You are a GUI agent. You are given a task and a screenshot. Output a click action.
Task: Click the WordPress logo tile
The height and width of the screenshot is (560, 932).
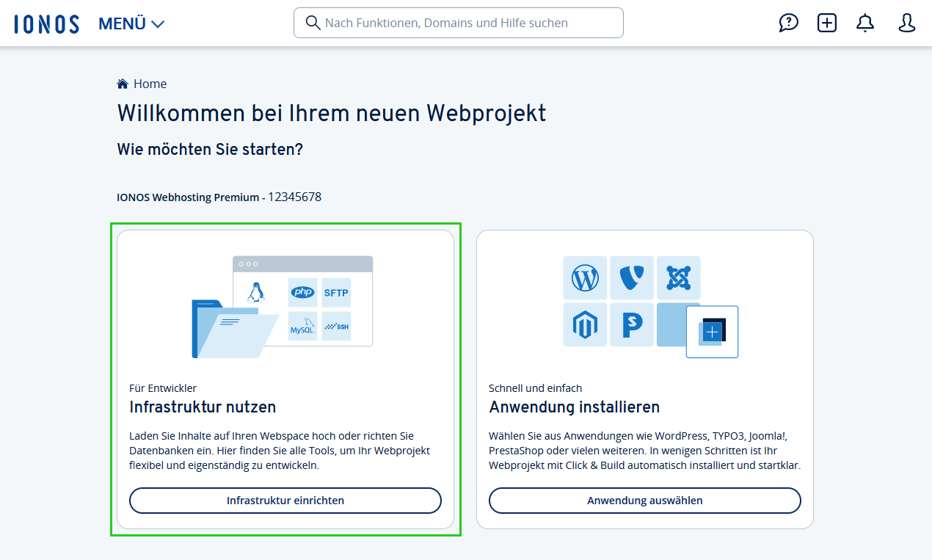pos(585,278)
